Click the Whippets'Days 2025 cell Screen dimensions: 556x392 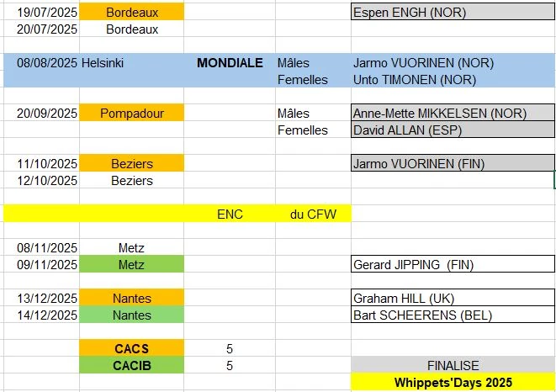click(x=453, y=382)
